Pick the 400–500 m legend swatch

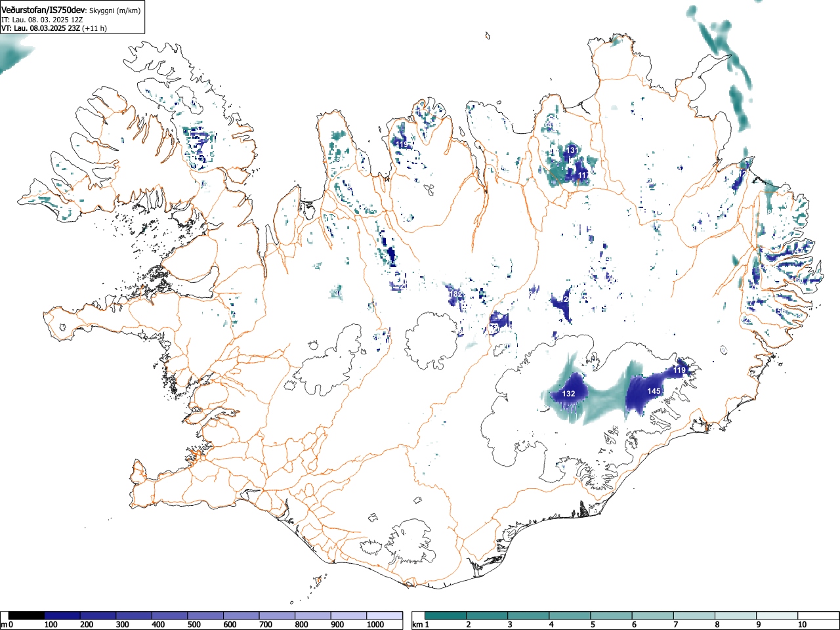[x=170, y=616]
